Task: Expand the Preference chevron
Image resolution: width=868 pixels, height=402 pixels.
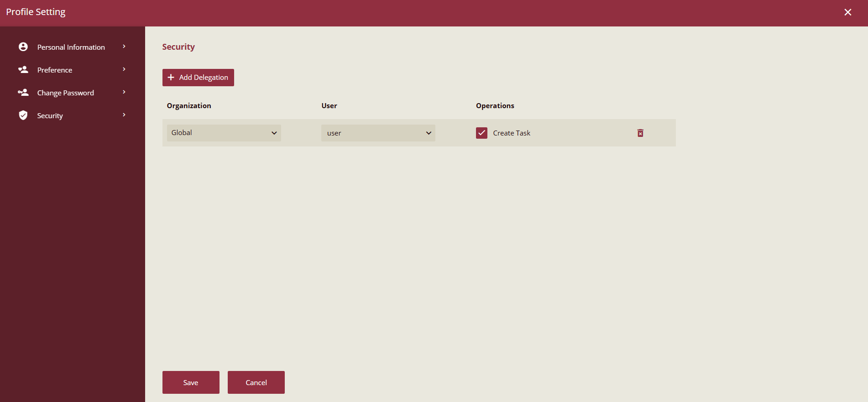Action: tap(124, 69)
